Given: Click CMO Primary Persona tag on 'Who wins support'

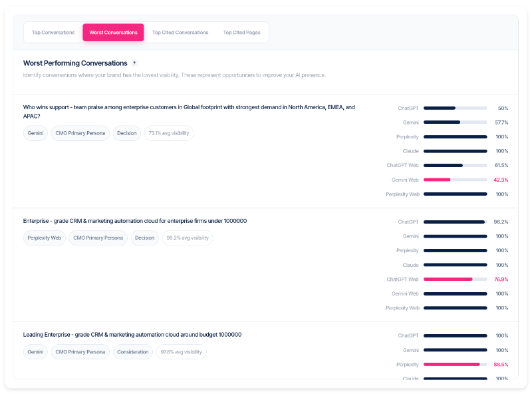Looking at the screenshot, I should click(x=80, y=133).
